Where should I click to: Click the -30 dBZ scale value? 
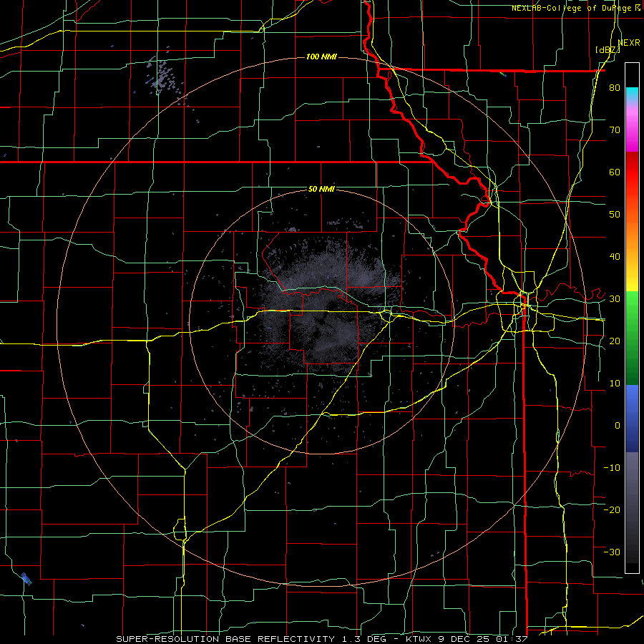point(612,552)
